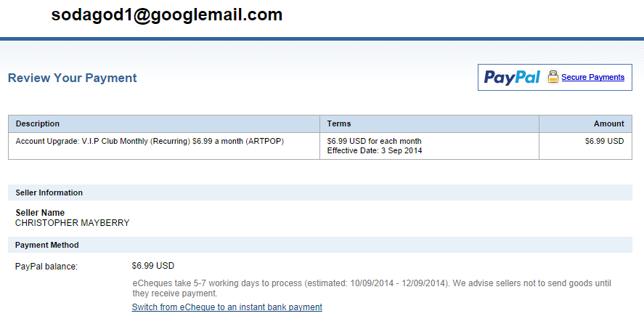This screenshot has width=644, height=316.
Task: Select the Description column header
Action: 37,123
